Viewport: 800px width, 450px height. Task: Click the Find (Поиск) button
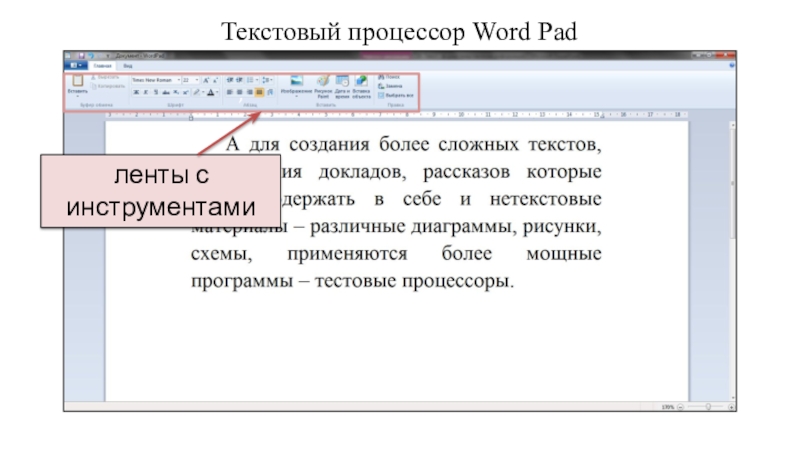point(389,77)
